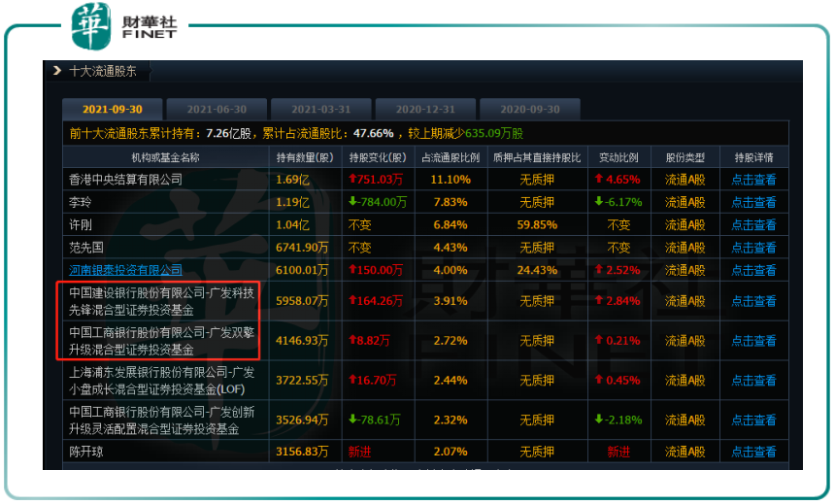Click the 1.69亿 holding value
835x504 pixels.
point(292,180)
